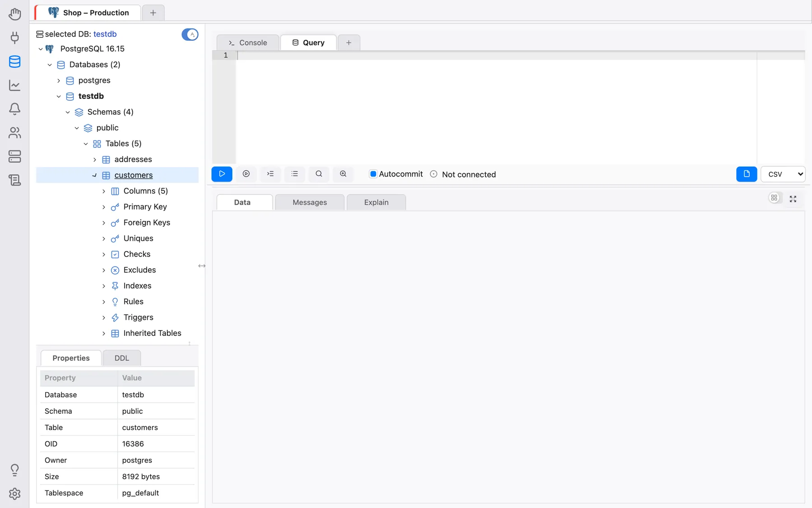
Task: Expand the Triggers node
Action: 104,317
